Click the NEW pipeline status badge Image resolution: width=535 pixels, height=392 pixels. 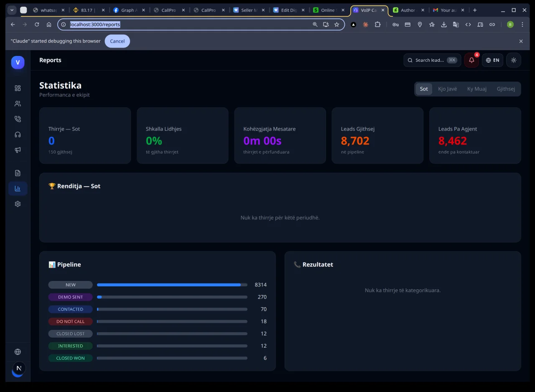pyautogui.click(x=71, y=285)
